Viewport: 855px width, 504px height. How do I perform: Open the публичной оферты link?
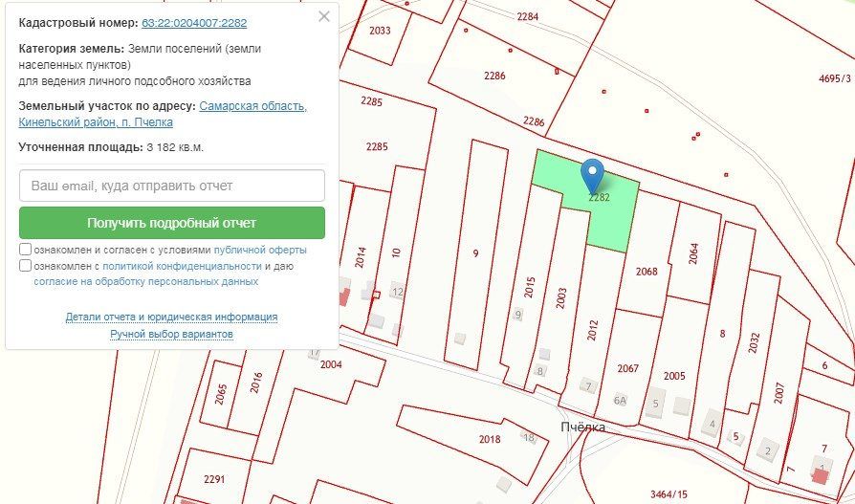coord(260,250)
